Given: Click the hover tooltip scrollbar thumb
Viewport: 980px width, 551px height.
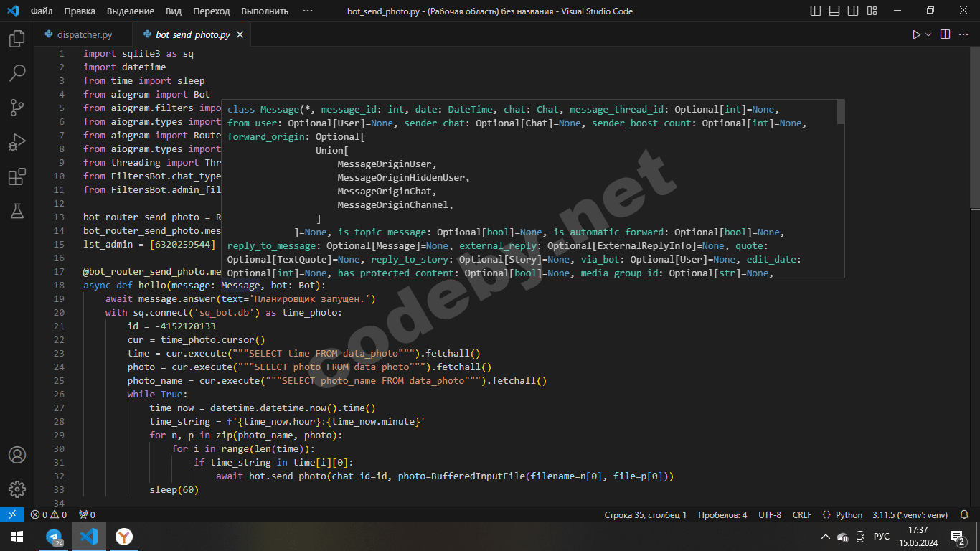Looking at the screenshot, I should [x=841, y=112].
